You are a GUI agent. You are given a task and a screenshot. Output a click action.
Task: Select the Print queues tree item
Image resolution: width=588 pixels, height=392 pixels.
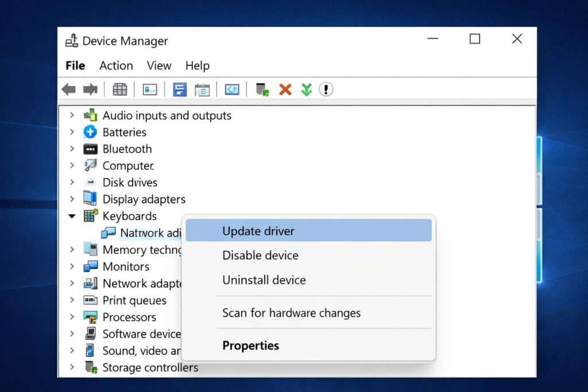pyautogui.click(x=134, y=300)
